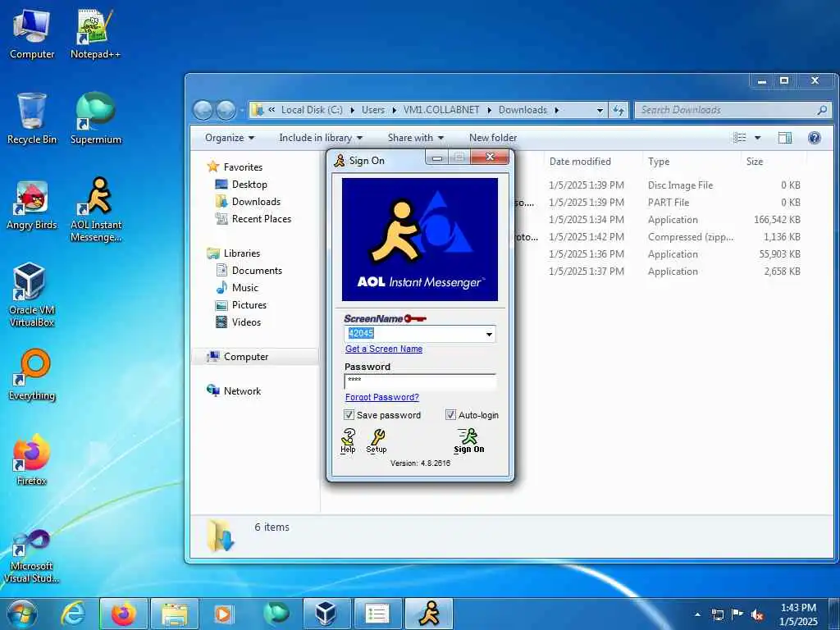Click the Explorer Forward navigation button
840x630 pixels.
[226, 110]
